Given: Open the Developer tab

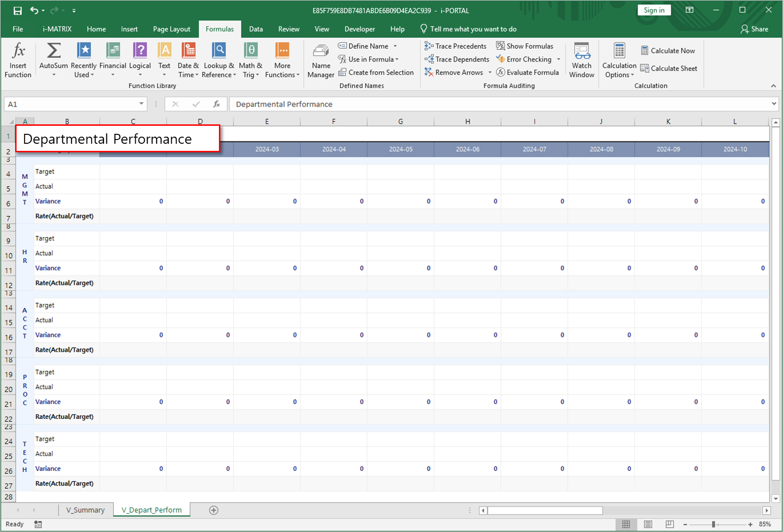Looking at the screenshot, I should pos(359,29).
